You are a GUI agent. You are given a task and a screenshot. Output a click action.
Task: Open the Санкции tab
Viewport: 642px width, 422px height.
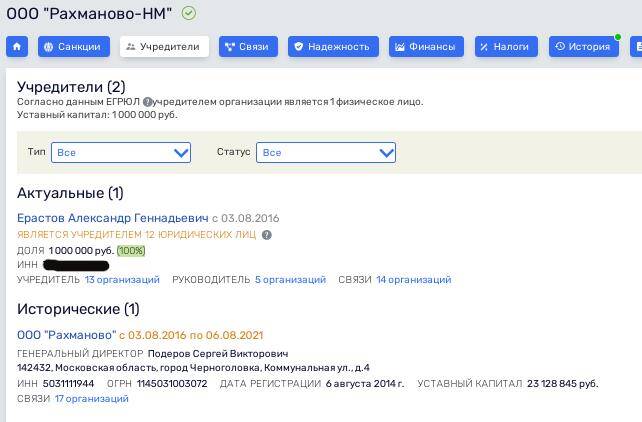(x=74, y=47)
